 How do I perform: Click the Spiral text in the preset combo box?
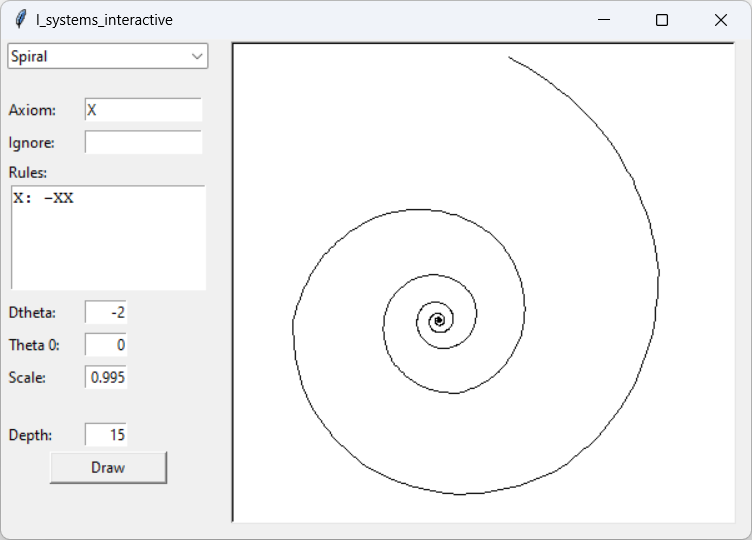(30, 57)
